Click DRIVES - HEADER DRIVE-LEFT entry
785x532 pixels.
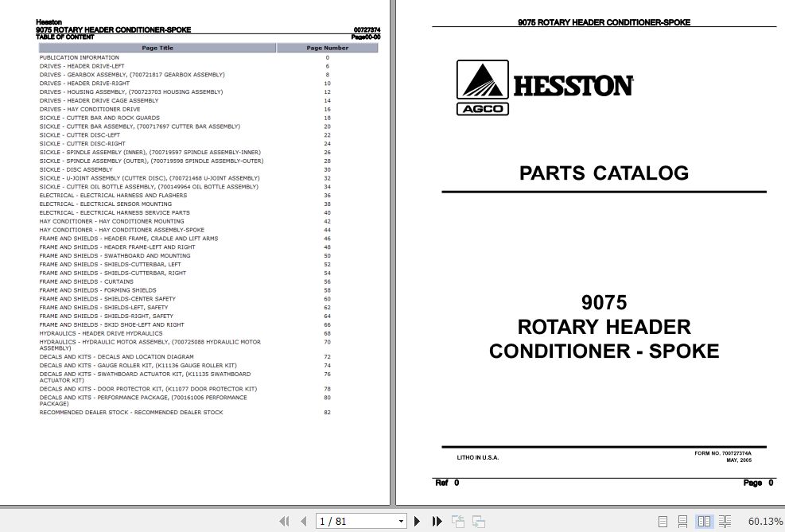pyautogui.click(x=82, y=66)
